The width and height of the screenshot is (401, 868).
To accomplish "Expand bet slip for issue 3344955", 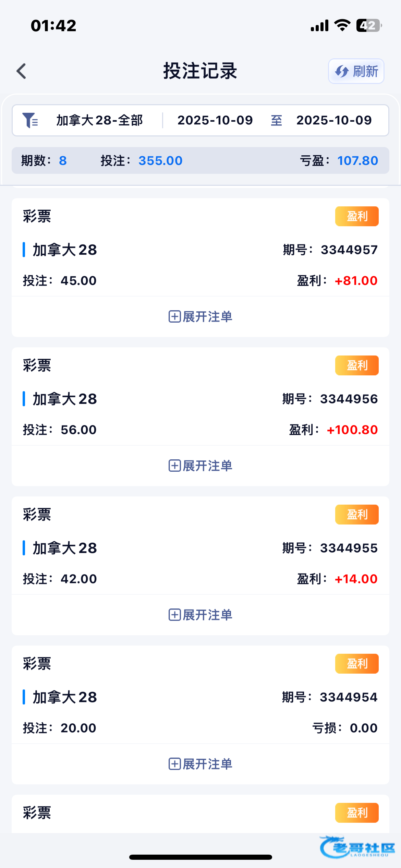I will tap(200, 615).
